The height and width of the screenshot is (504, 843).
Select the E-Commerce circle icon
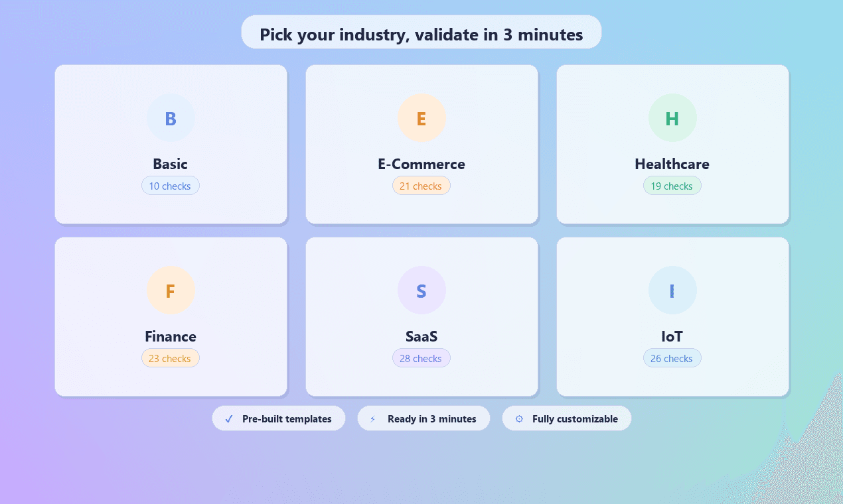tap(421, 117)
